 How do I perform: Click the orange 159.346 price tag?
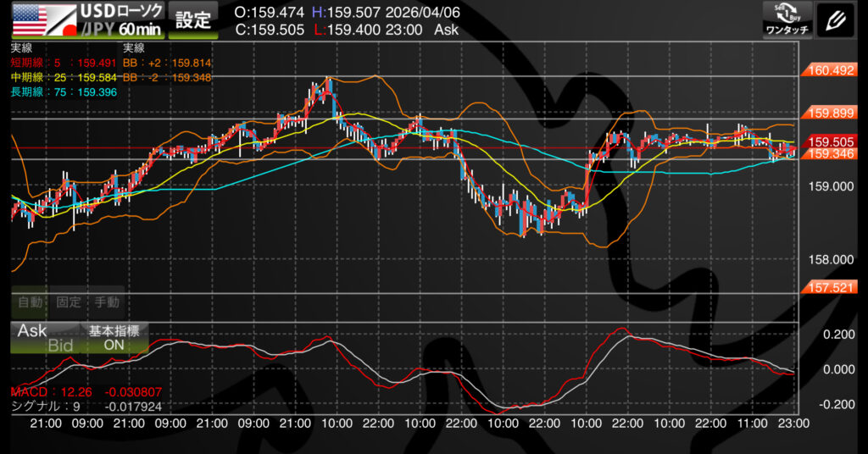pos(831,153)
